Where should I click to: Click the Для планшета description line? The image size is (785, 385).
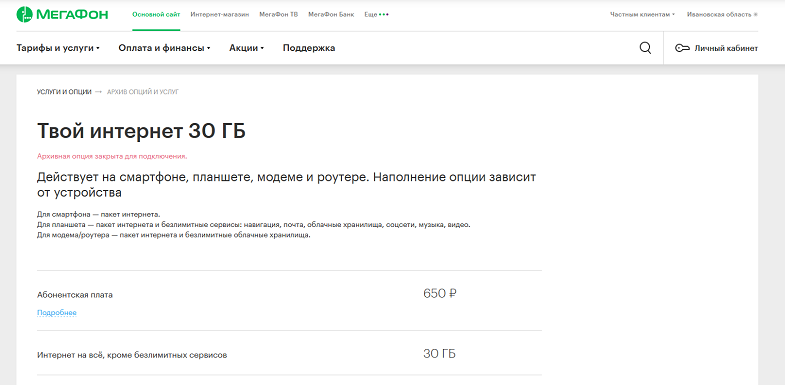tap(253, 225)
